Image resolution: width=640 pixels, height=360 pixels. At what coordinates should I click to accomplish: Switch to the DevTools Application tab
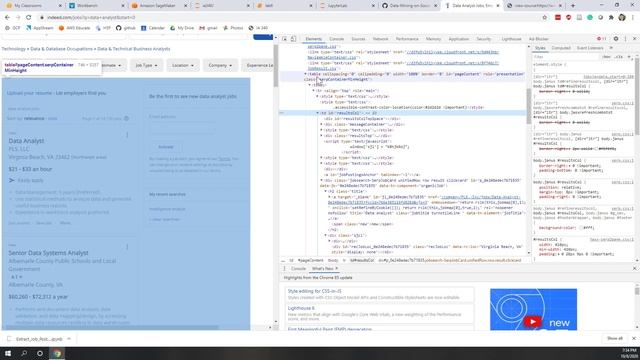tap(459, 39)
